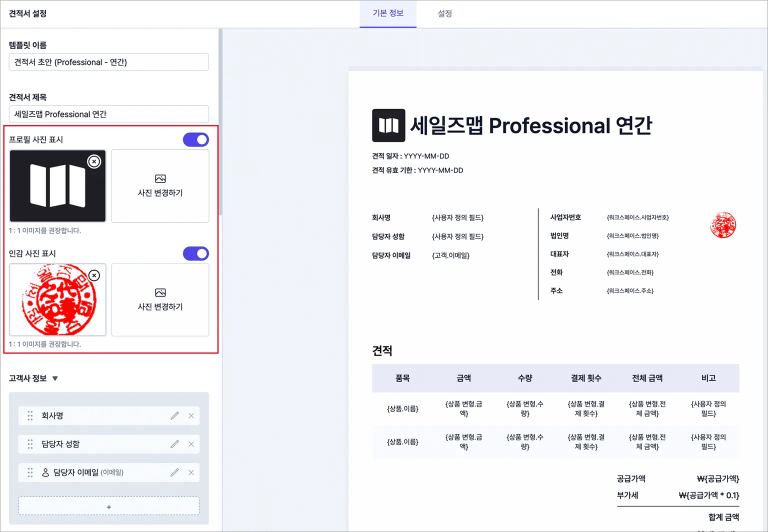
Task: Click the 결제 횟수 column header
Action: click(x=586, y=378)
